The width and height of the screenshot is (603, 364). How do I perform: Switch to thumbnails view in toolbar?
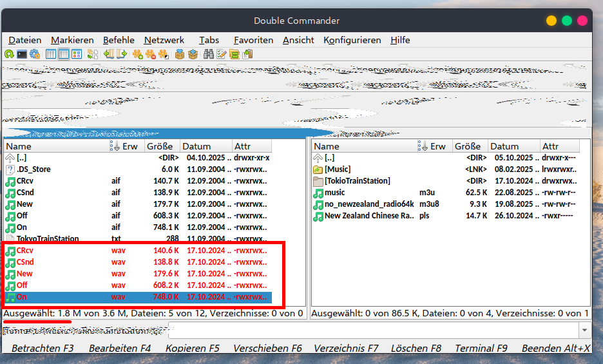(77, 54)
